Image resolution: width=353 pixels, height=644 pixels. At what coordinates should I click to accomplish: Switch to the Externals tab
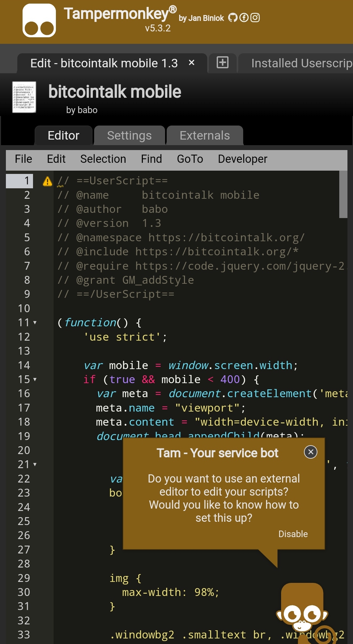(205, 135)
